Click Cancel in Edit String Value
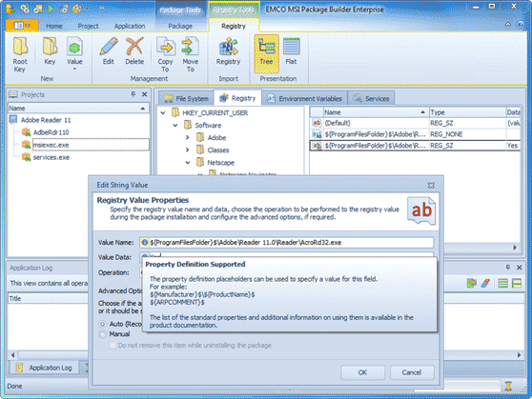 click(x=412, y=372)
